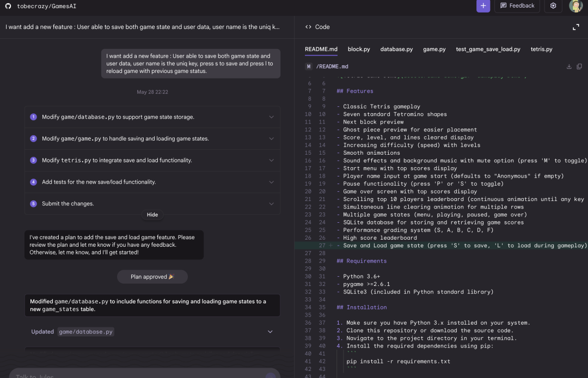Open the GitHub logo icon

click(x=8, y=6)
